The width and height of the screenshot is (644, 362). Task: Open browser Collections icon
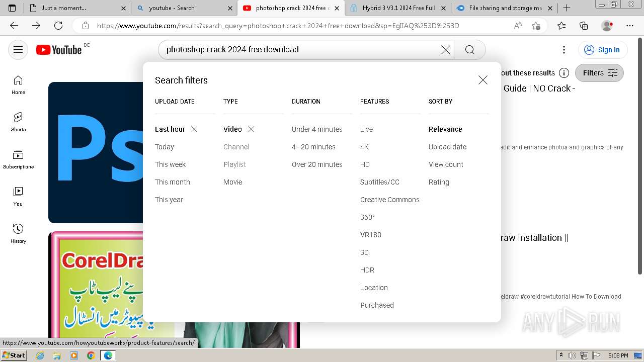584,26
